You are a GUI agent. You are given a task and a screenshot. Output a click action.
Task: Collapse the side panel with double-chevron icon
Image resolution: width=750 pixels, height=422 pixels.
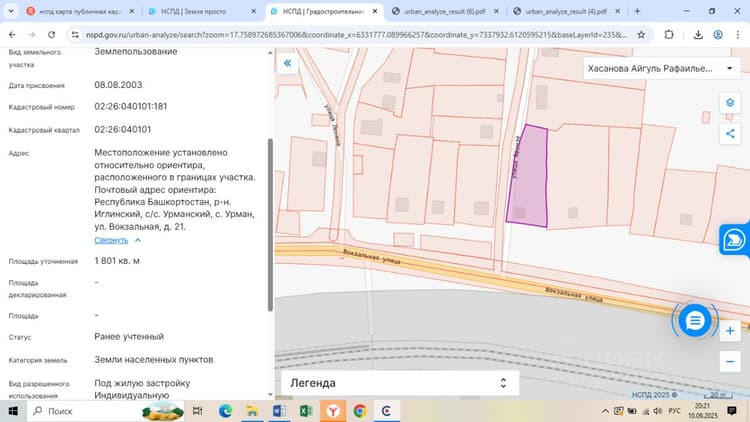287,63
